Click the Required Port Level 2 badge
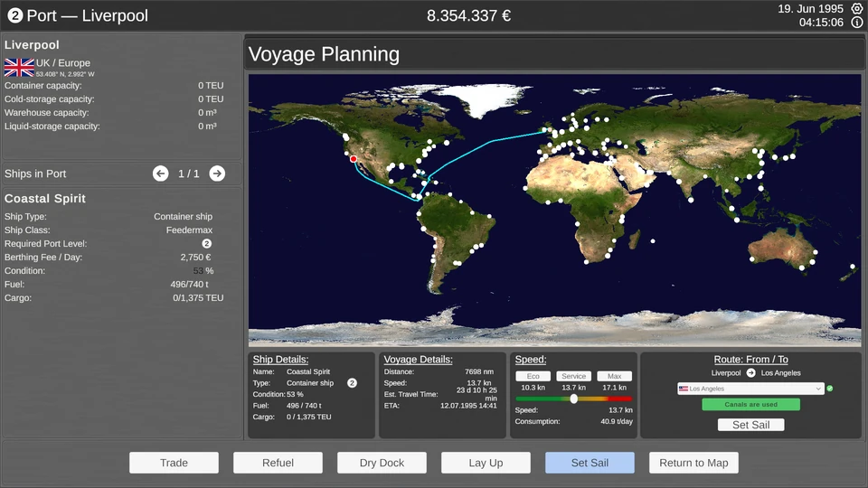The height and width of the screenshot is (488, 868). tap(206, 243)
